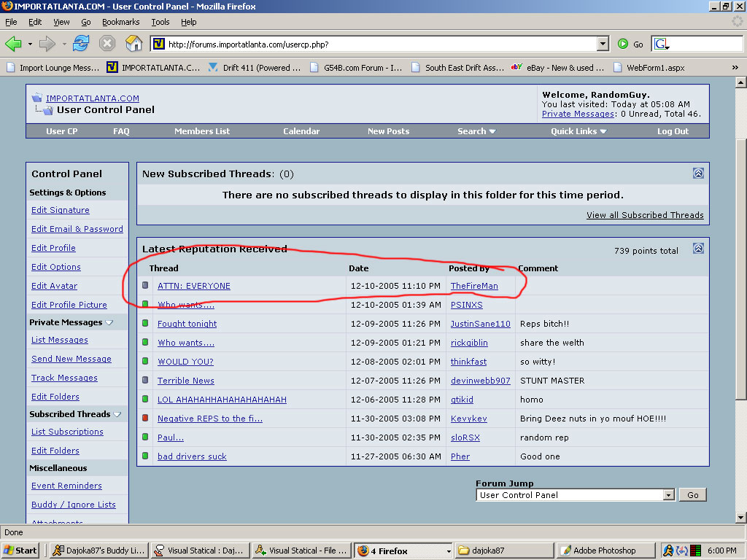Open View all Subscribed Threads link
Screen dimensions: 747x560
(x=645, y=215)
